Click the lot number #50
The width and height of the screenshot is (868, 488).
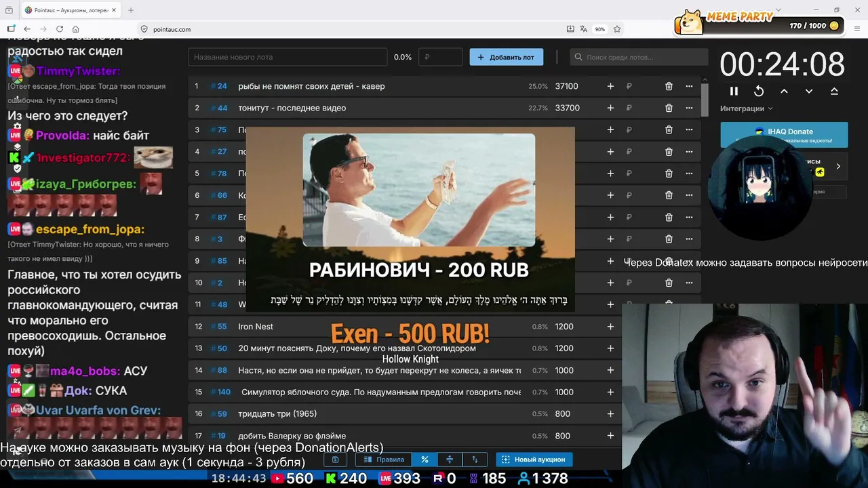click(x=219, y=348)
